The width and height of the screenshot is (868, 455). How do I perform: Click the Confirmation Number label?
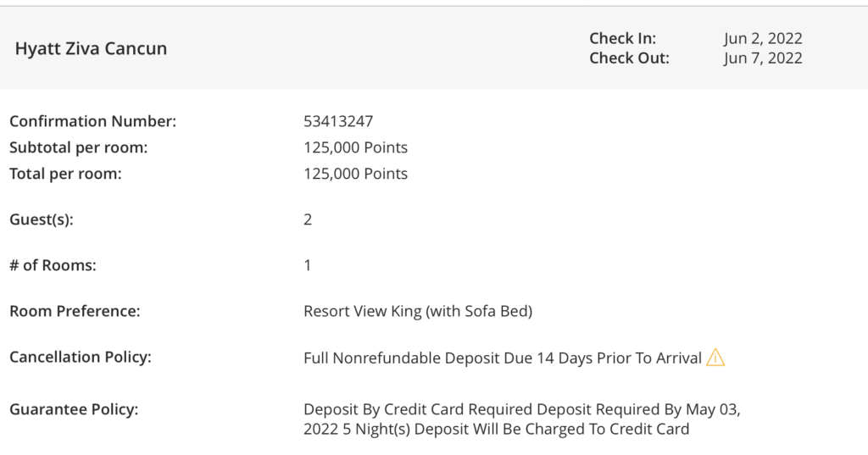point(93,121)
